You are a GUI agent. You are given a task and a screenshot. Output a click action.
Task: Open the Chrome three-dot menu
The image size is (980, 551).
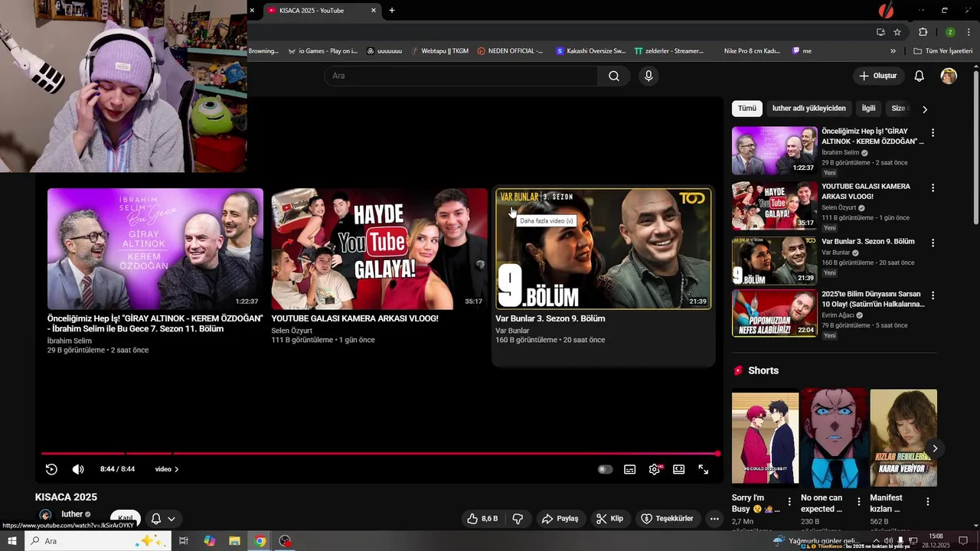[969, 32]
